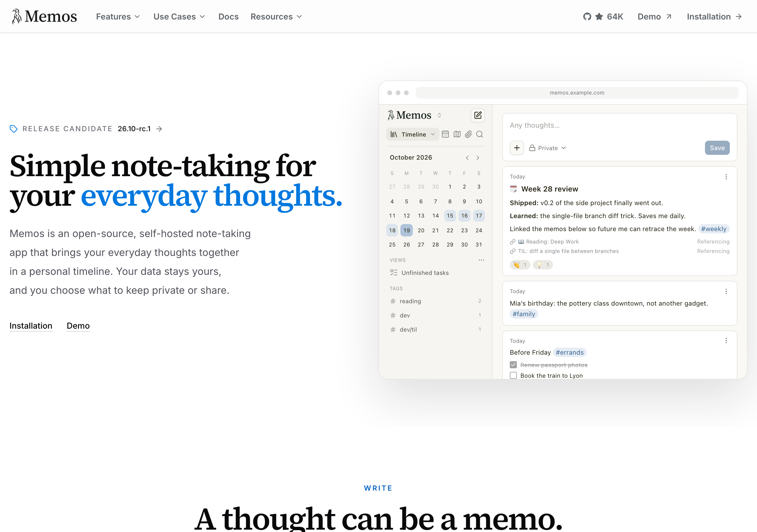Viewport: 757px width, 532px height.
Task: Select October 19 in the calendar
Action: [x=407, y=230]
